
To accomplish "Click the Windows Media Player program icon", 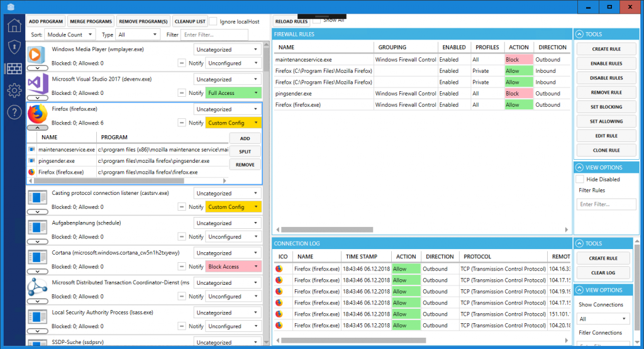I will (36, 55).
